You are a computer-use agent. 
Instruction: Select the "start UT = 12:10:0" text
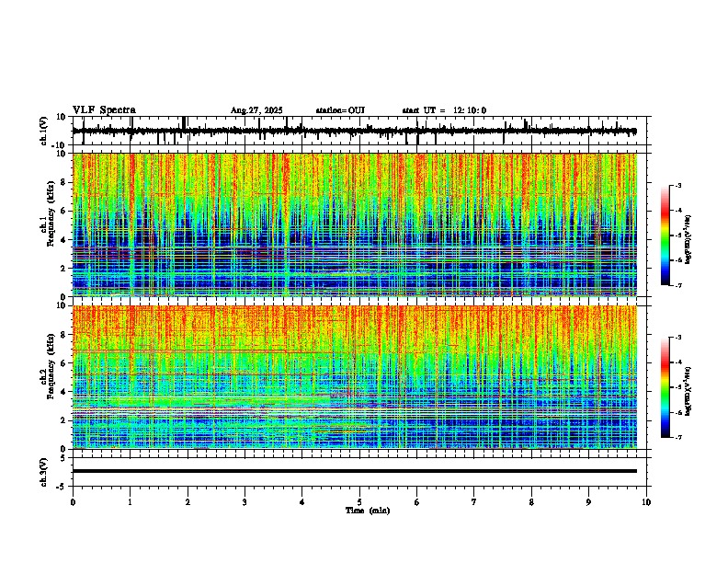pyautogui.click(x=444, y=110)
